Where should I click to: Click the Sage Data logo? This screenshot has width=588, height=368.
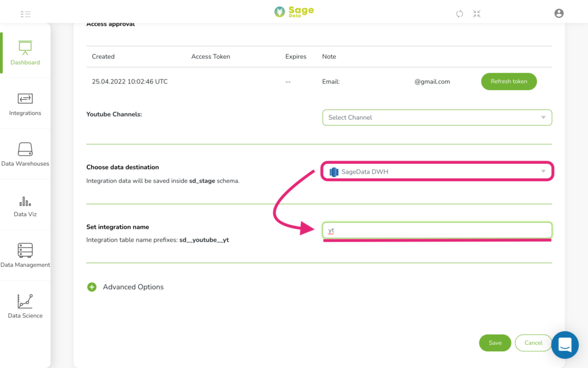pyautogui.click(x=294, y=11)
